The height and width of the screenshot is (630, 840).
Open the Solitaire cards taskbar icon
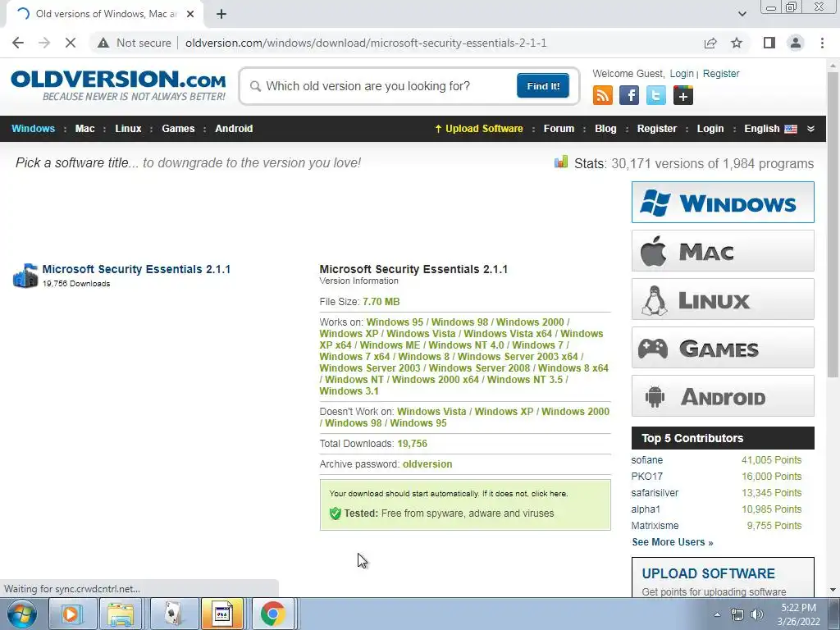pyautogui.click(x=172, y=614)
